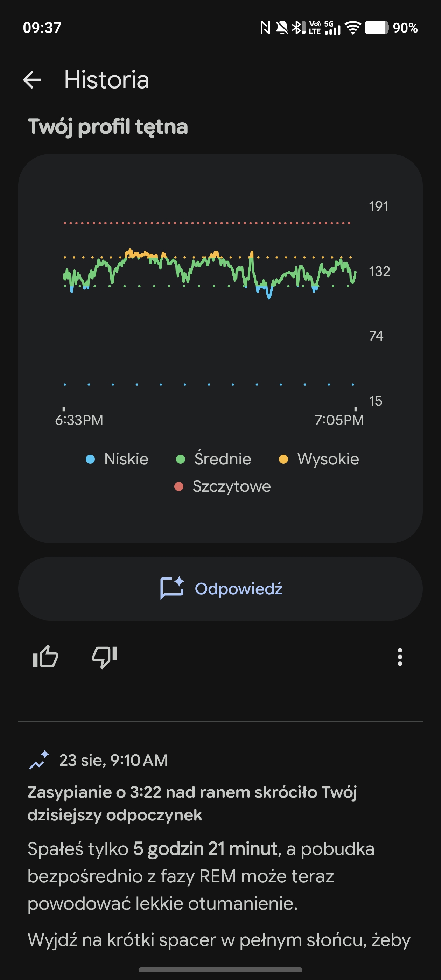Tap the 6:33PM start time marker
Screen dimensions: 441x980
(x=79, y=420)
